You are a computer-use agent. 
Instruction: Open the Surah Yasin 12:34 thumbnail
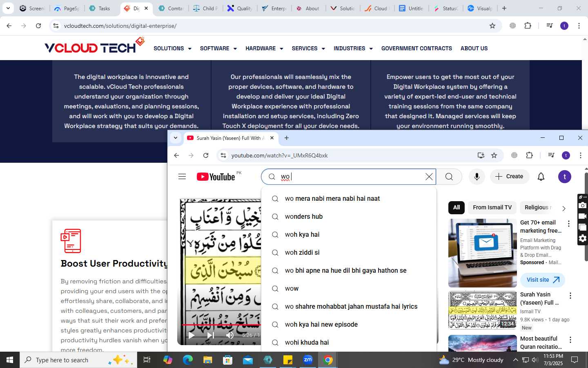pos(483,310)
